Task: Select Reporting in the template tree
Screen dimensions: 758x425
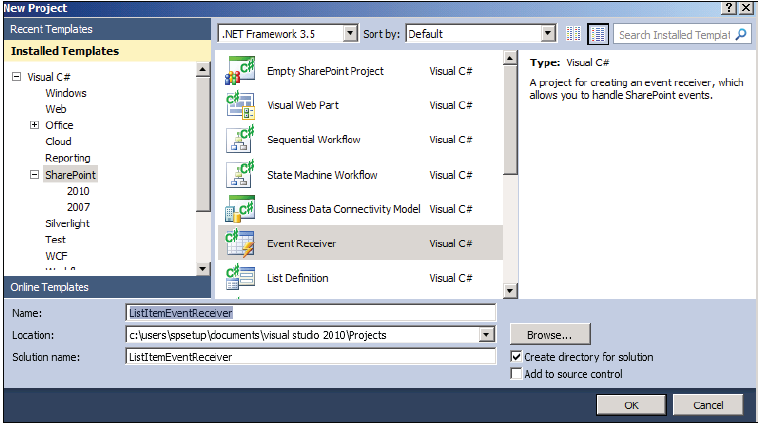Action: click(68, 158)
